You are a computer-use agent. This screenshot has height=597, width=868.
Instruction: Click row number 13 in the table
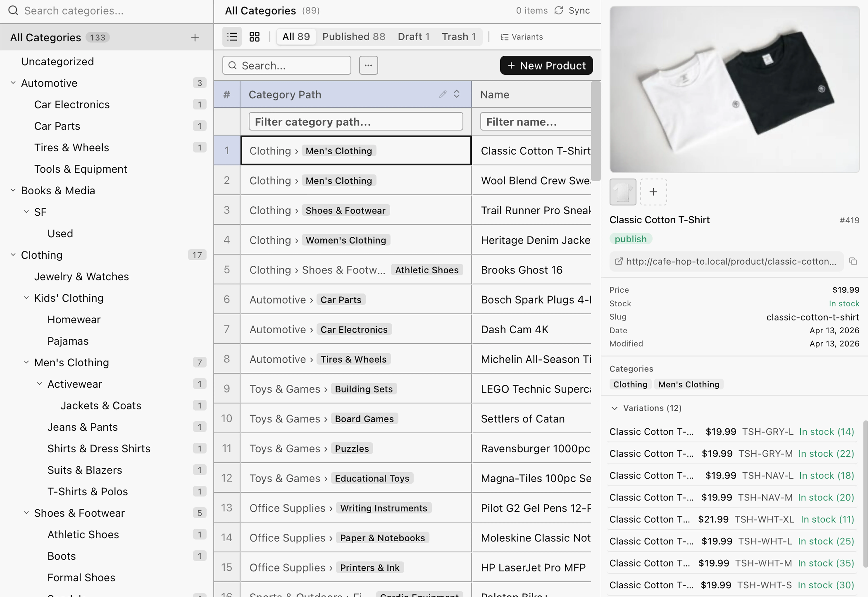pyautogui.click(x=227, y=508)
